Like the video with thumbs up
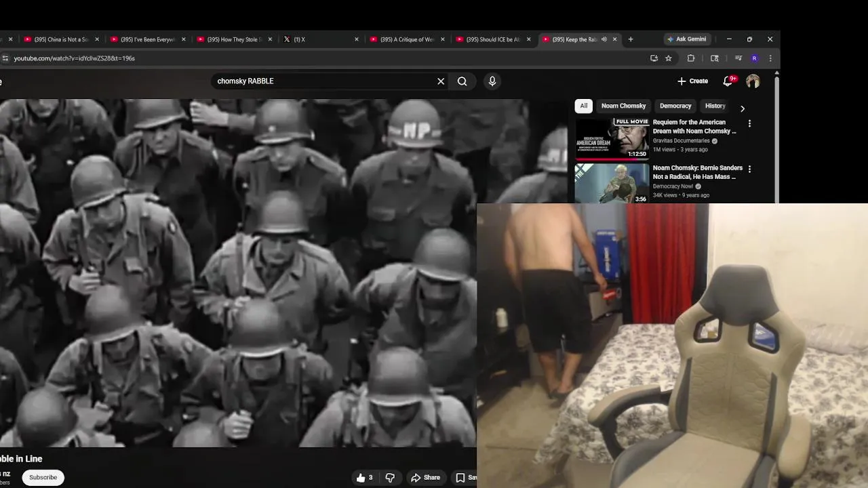This screenshot has width=868, height=488. (x=366, y=478)
